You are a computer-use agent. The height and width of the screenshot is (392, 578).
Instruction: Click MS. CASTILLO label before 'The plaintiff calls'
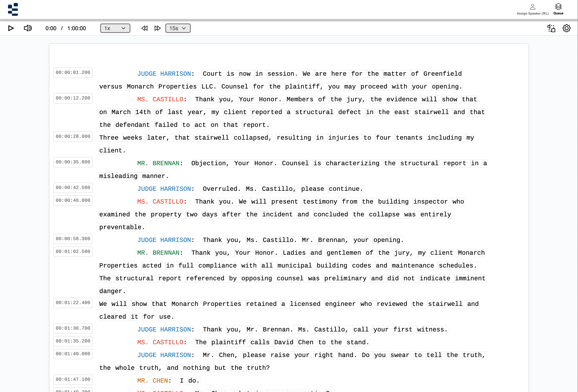click(160, 342)
